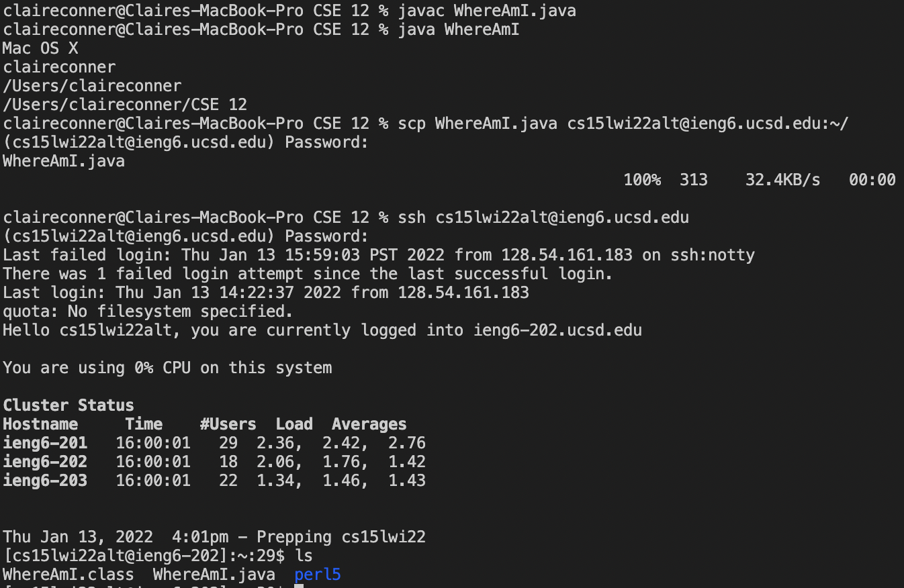Click the '/Users/claireconner/CSE 12' output path
Viewport: 904px width, 588px height.
coord(125,105)
